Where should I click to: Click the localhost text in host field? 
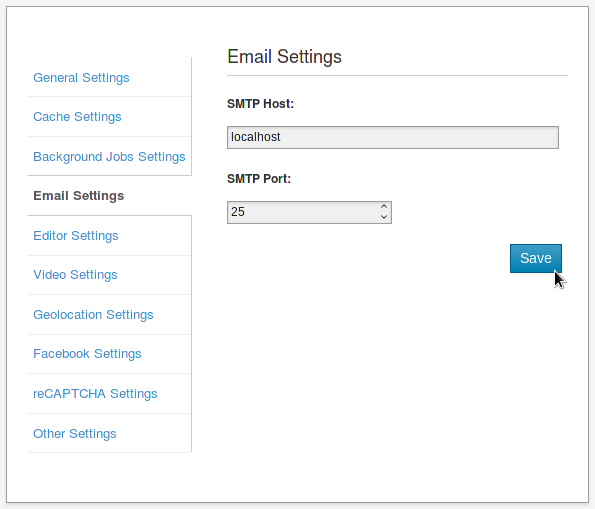click(x=255, y=137)
